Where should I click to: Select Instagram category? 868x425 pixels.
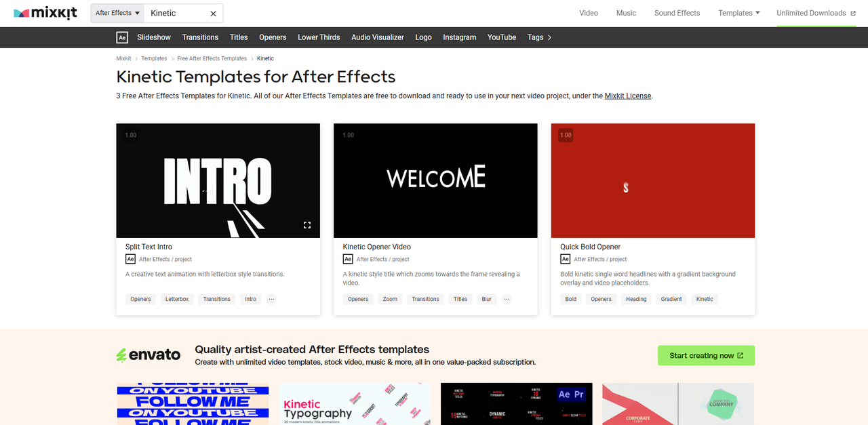click(460, 37)
